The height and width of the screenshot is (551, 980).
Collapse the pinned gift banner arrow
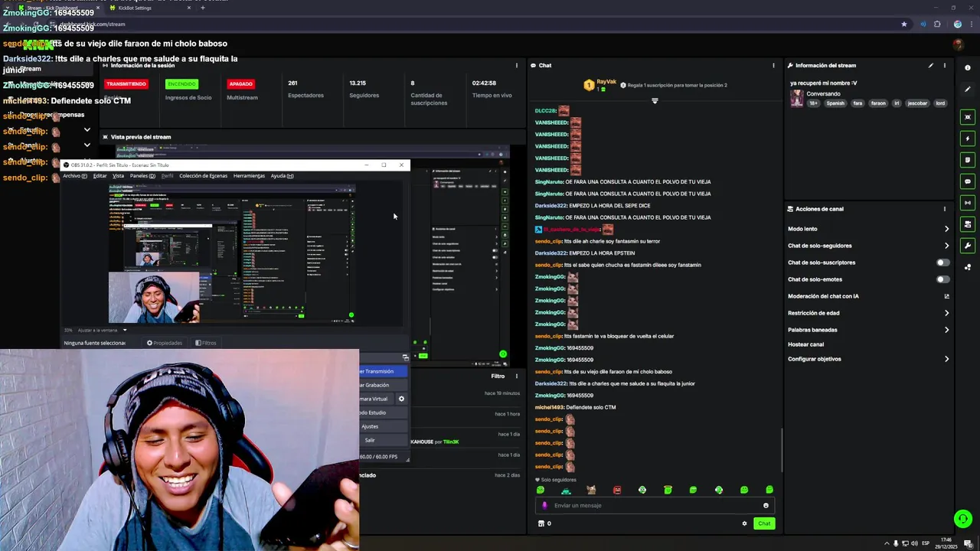(x=655, y=101)
